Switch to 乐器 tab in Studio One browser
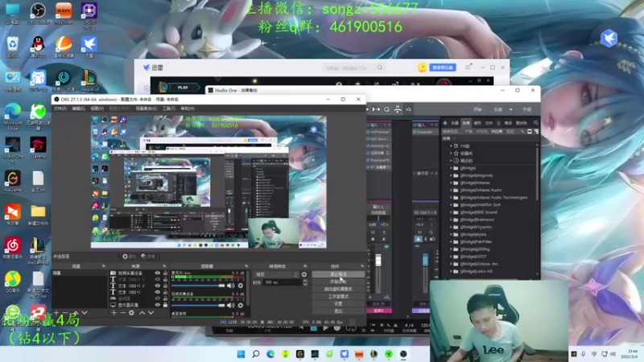This screenshot has width=644, height=362. (455, 123)
